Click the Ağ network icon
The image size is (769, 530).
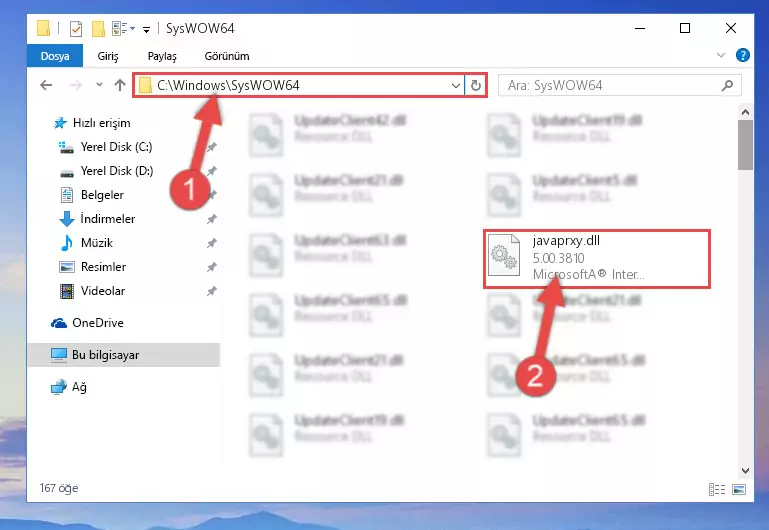pos(59,387)
